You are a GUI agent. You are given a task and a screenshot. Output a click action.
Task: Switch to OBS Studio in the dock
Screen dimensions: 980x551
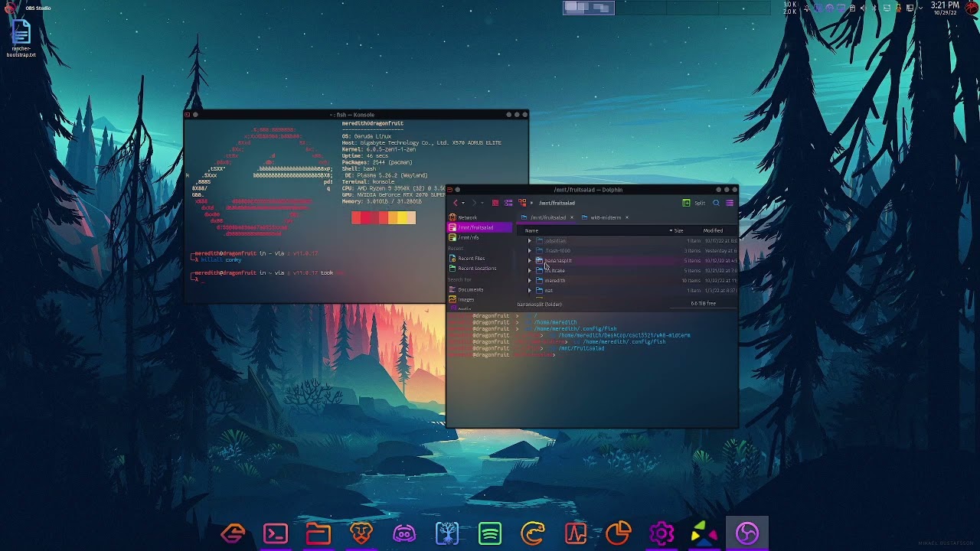pyautogui.click(x=747, y=533)
